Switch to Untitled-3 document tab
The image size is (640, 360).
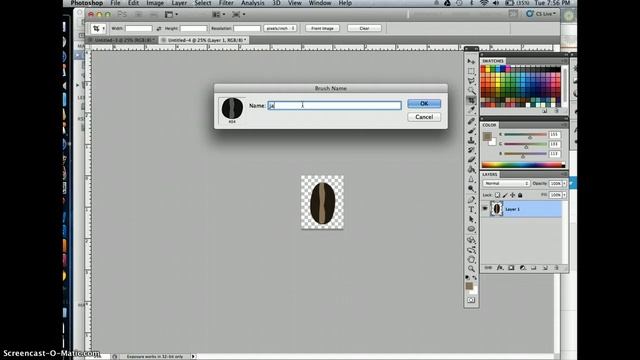122,40
